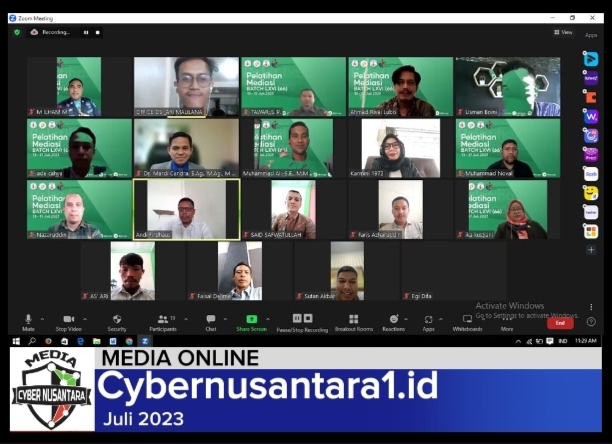Click the green encryption shield icon
This screenshot has height=444, width=612.
pos(17,32)
